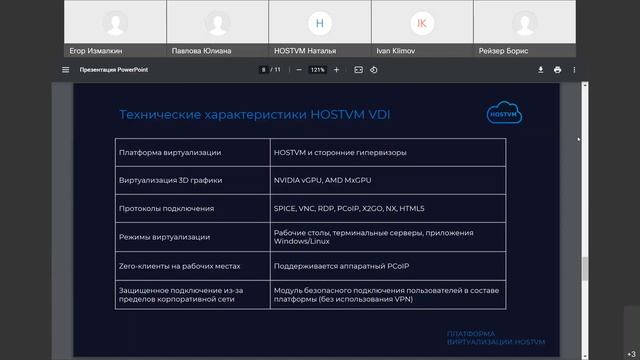Click the scrollbar down arrow
This screenshot has height=360, width=640.
tap(585, 356)
